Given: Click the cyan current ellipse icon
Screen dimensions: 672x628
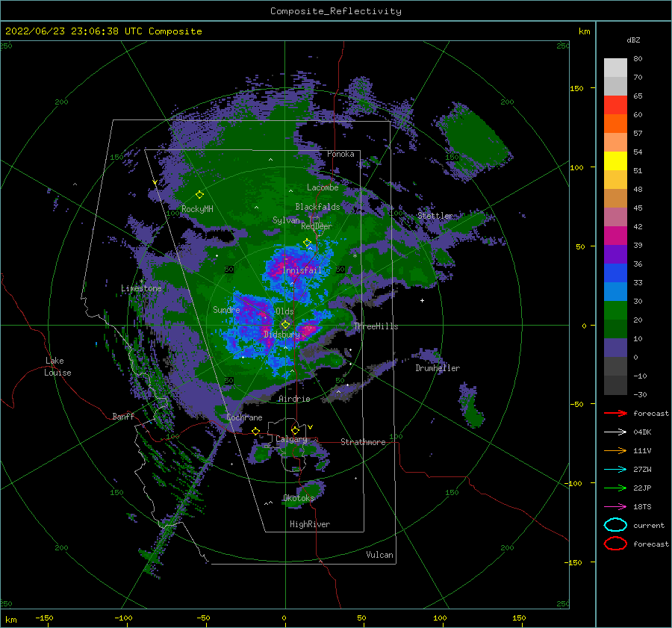Looking at the screenshot, I should tap(615, 525).
